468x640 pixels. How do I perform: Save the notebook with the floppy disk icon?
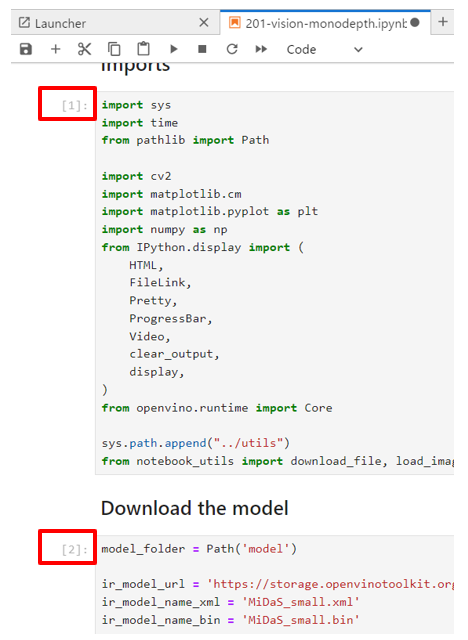[x=26, y=49]
